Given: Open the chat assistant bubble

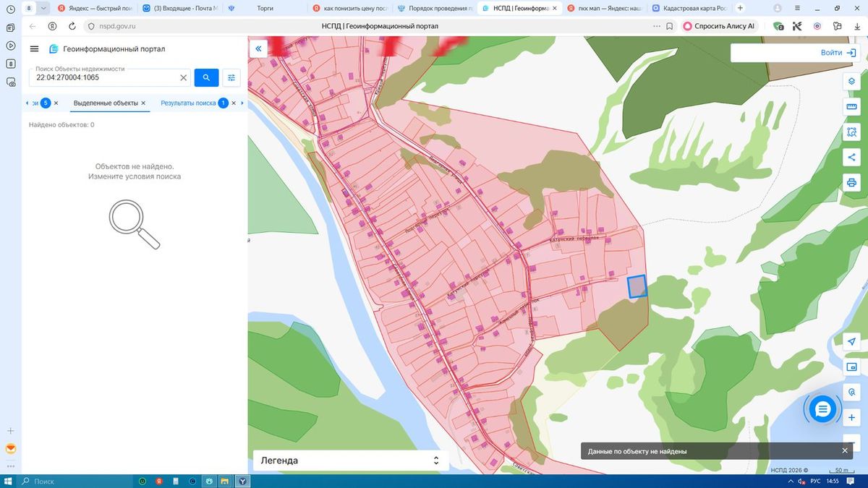Looking at the screenshot, I should pyautogui.click(x=822, y=409).
